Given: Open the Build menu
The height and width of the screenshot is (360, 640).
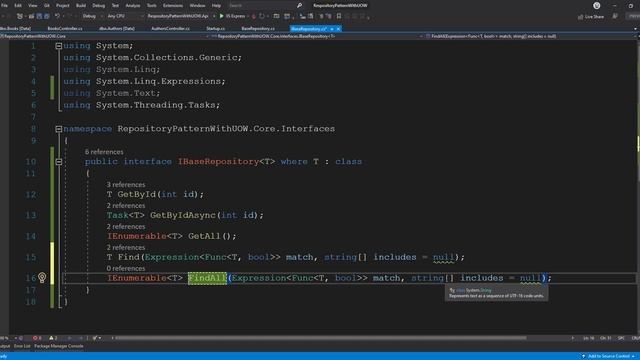Looking at the screenshot, I should coord(81,5).
